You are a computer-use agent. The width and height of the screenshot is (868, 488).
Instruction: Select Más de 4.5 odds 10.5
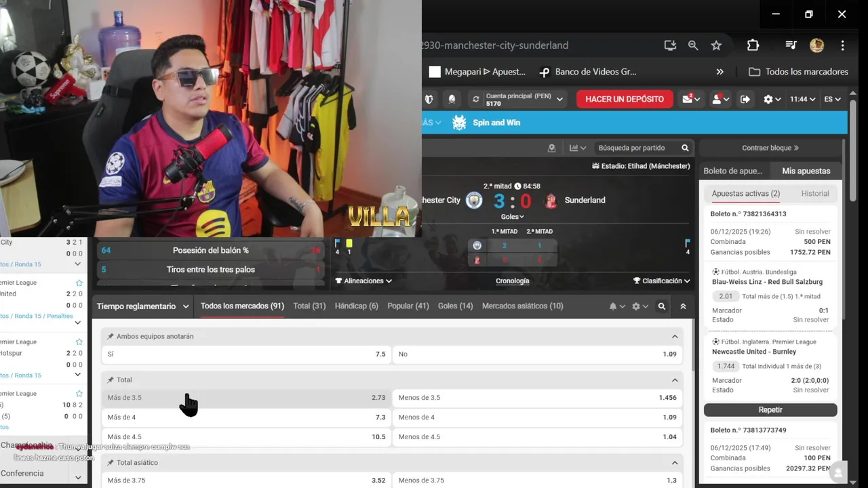tap(246, 437)
